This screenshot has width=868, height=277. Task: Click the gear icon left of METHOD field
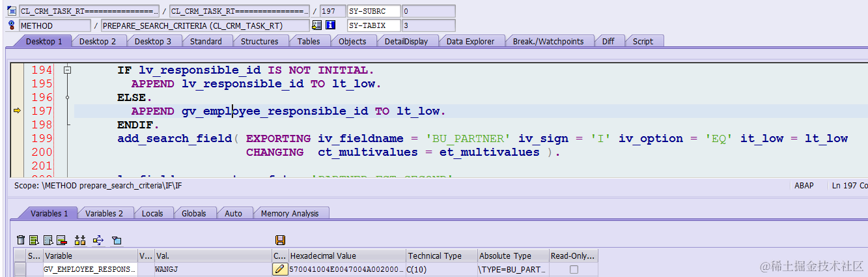[x=11, y=25]
